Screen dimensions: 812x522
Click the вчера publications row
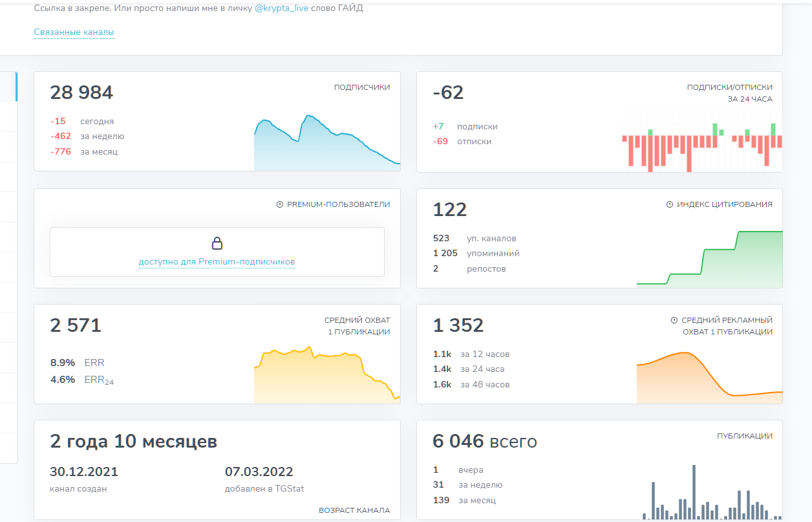458,470
